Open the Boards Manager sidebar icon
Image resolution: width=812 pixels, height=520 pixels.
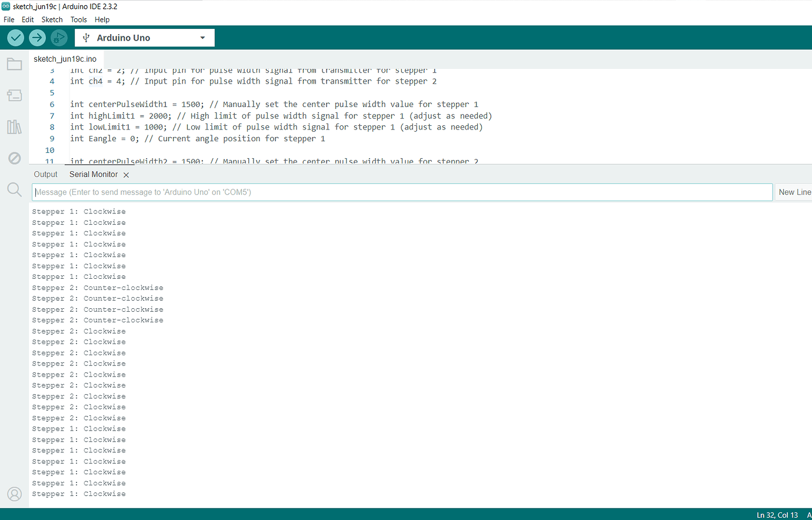[x=14, y=95]
